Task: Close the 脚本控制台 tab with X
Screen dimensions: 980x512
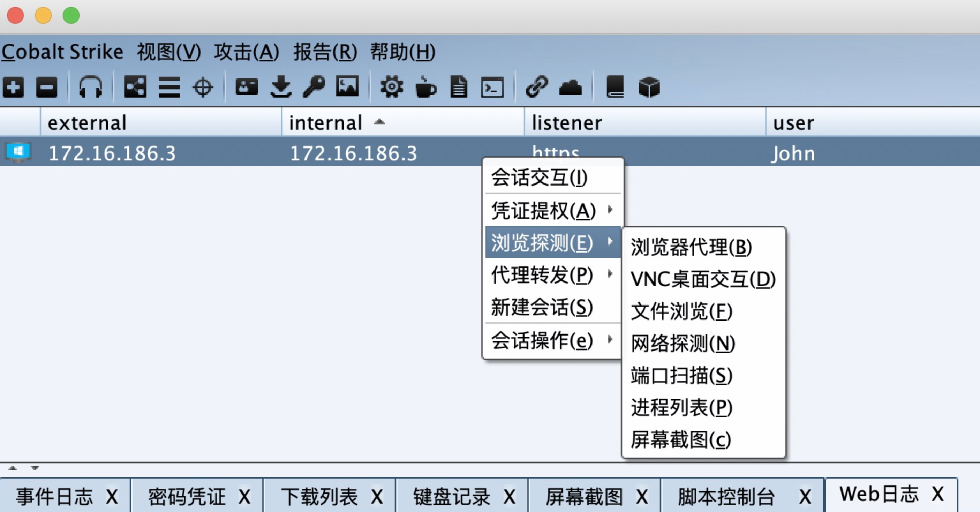Action: [x=805, y=496]
